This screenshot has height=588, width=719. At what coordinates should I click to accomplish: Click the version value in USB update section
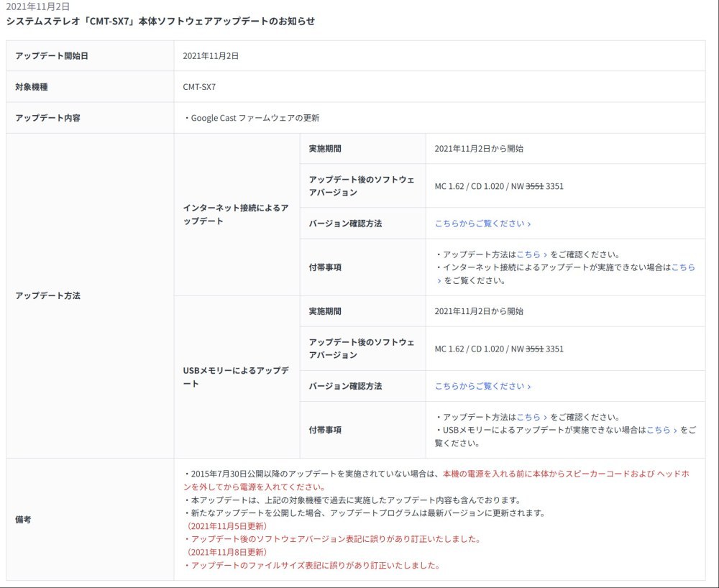(x=499, y=349)
